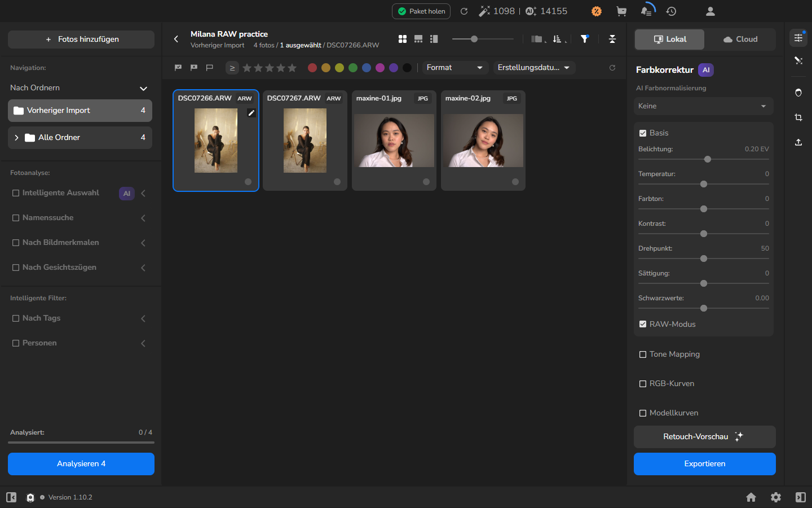Click the Exportieren button
The height and width of the screenshot is (508, 812).
pos(705,464)
